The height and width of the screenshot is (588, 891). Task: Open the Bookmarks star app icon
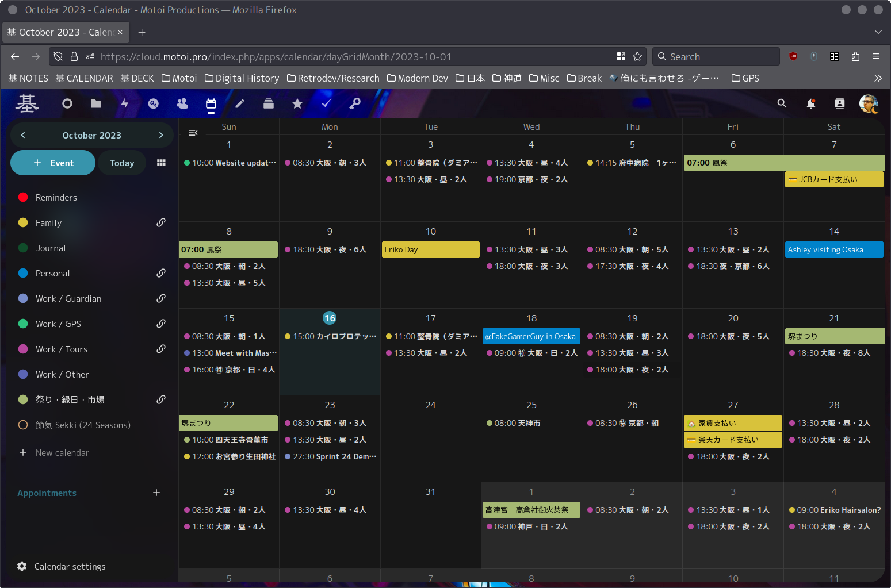[297, 103]
